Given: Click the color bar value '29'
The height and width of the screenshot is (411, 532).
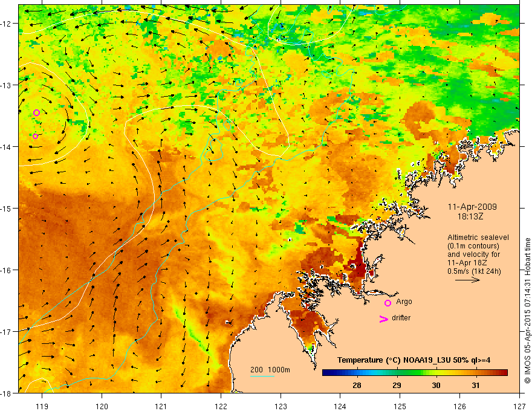Looking at the screenshot, I should 397,385.
